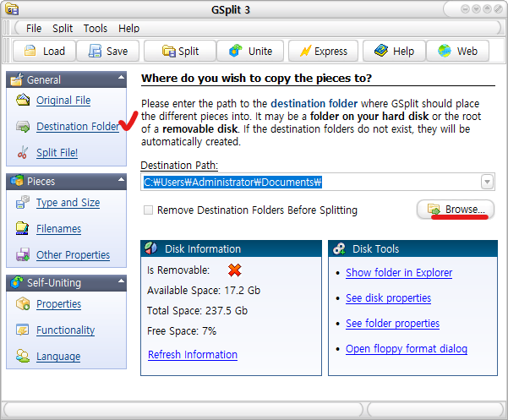Open the Filenames link
This screenshot has height=420, width=508.
tap(58, 229)
